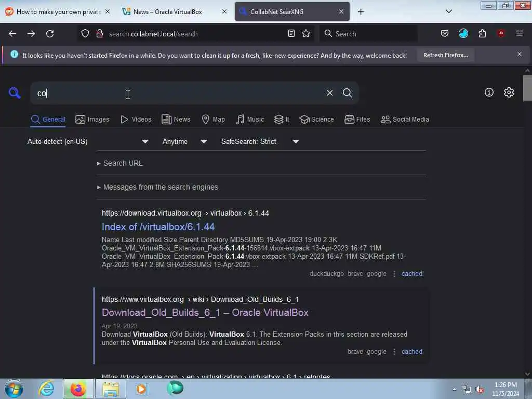Reload the current page
This screenshot has width=532, height=399.
pyautogui.click(x=50, y=34)
